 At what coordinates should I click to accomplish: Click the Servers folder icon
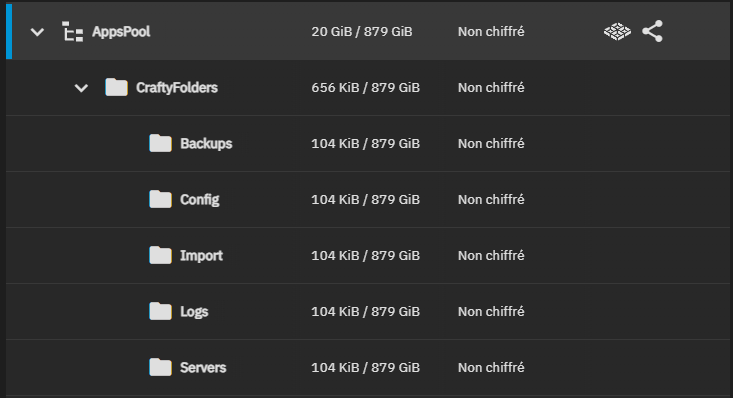click(160, 368)
